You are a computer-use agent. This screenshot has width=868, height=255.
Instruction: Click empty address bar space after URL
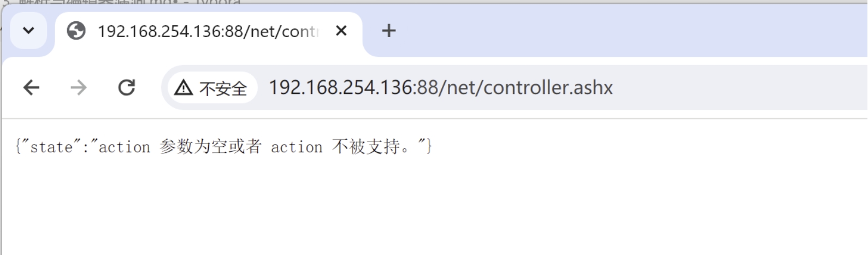pyautogui.click(x=737, y=87)
